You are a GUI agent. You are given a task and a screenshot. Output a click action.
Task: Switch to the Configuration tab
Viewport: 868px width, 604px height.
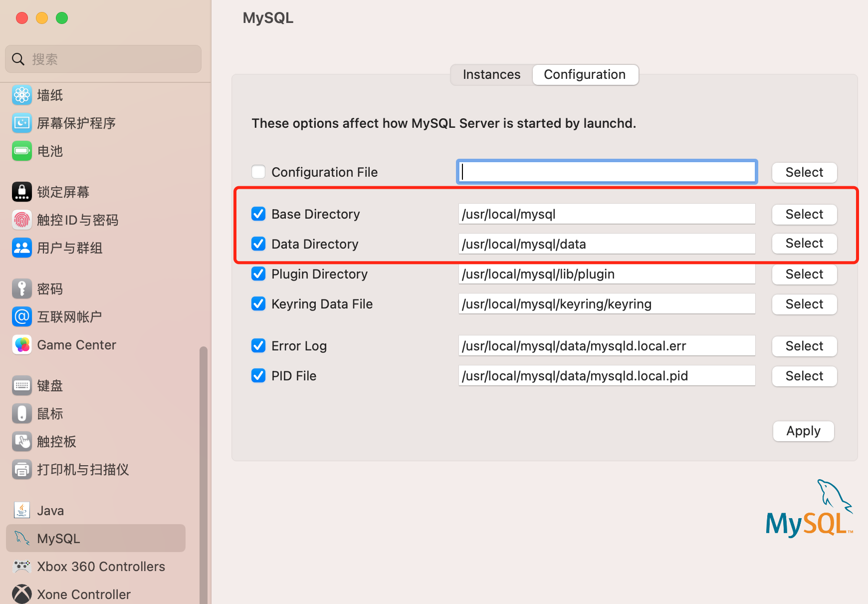(x=585, y=74)
